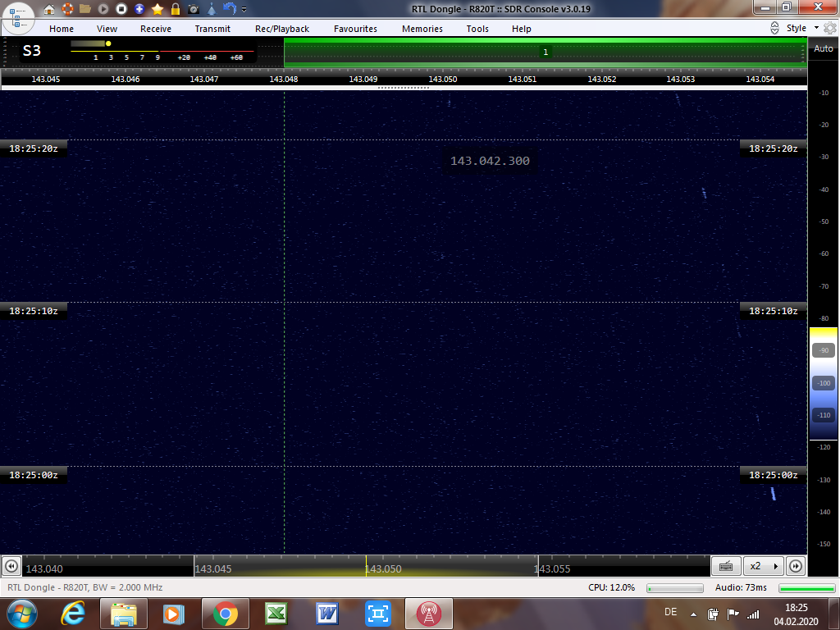This screenshot has height=630, width=840.
Task: Click the -110 waterfall colour level handle
Action: (824, 415)
